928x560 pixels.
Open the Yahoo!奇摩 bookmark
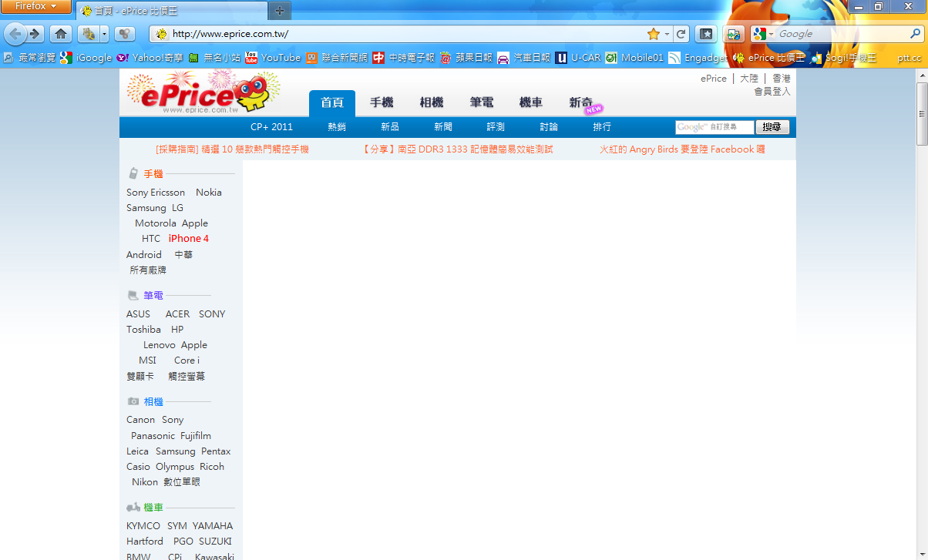point(150,58)
